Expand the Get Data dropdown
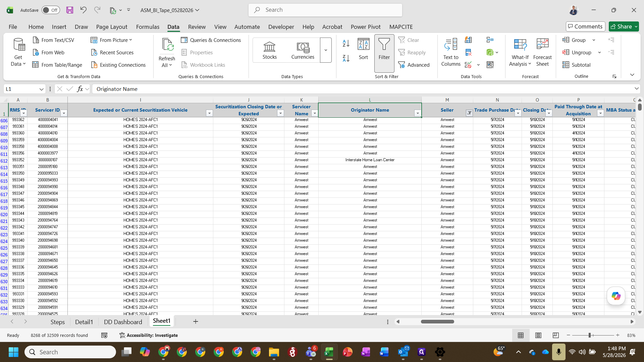Screen dimensions: 644x362 click(18, 64)
